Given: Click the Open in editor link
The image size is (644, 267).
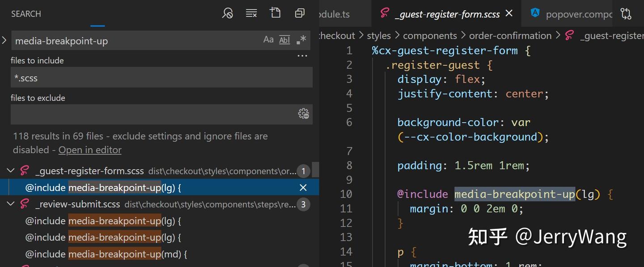Looking at the screenshot, I should 90,150.
